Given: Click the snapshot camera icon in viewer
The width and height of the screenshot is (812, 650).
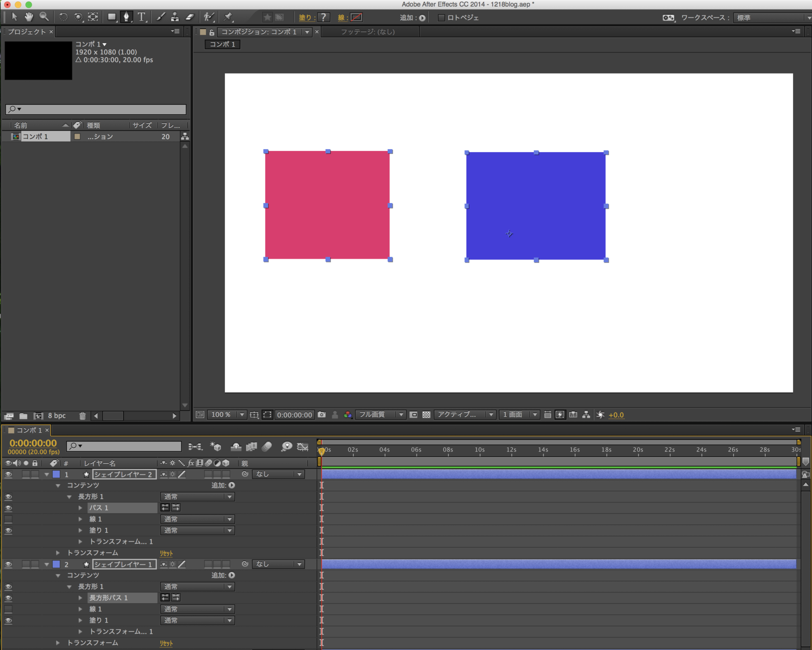Looking at the screenshot, I should click(x=322, y=415).
